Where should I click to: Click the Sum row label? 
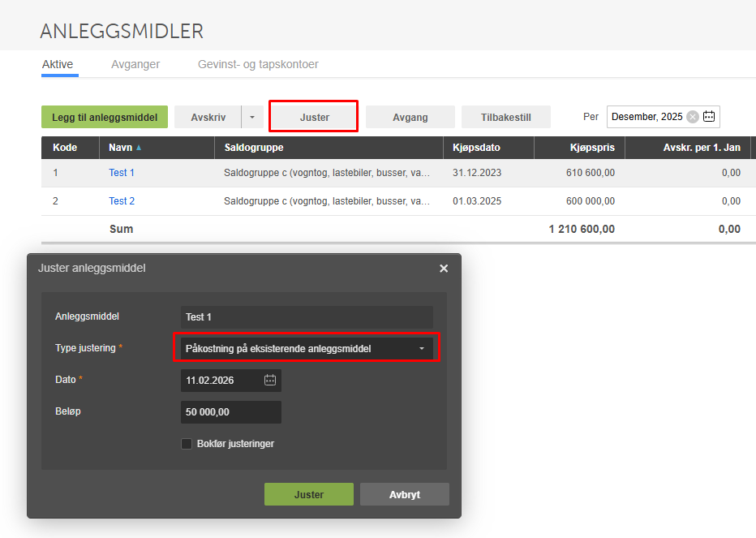[x=121, y=229]
